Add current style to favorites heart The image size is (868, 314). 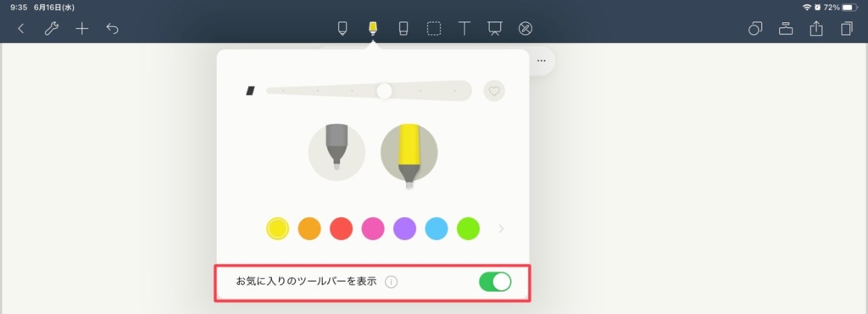coord(494,91)
